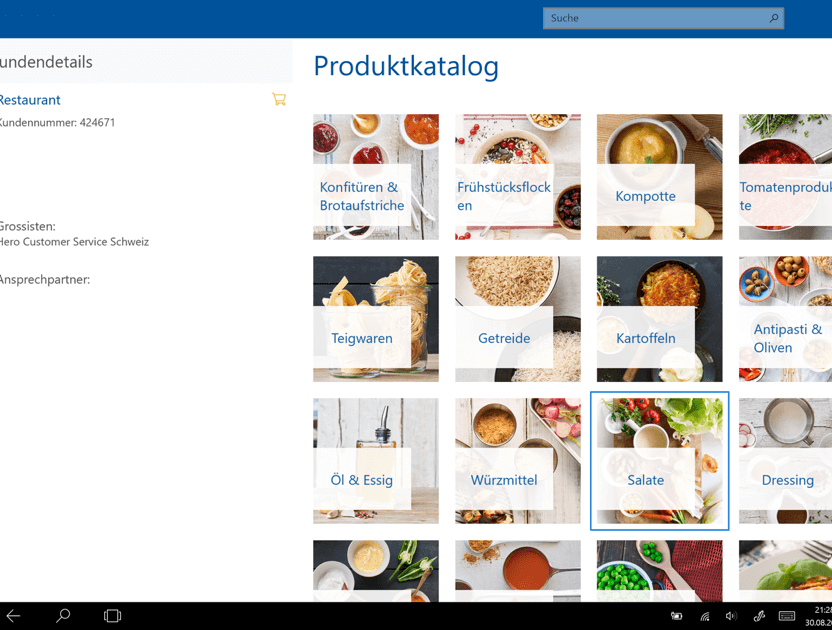
Task: Open the Konfitüren & Brotaufstriche category
Action: click(375, 177)
